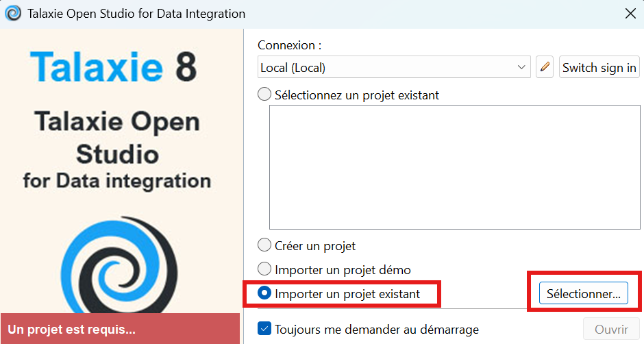Open the Connexion dropdown arrow
The height and width of the screenshot is (344, 644).
coord(522,68)
